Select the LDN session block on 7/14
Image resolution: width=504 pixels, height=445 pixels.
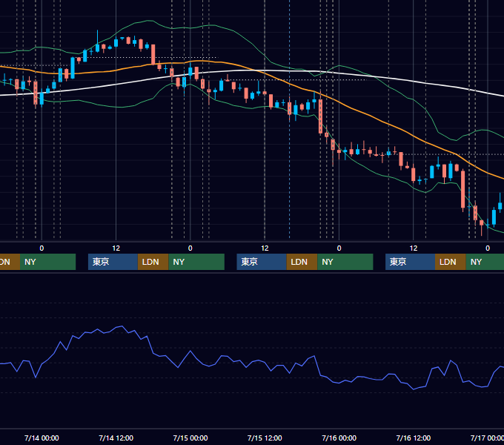(153, 262)
